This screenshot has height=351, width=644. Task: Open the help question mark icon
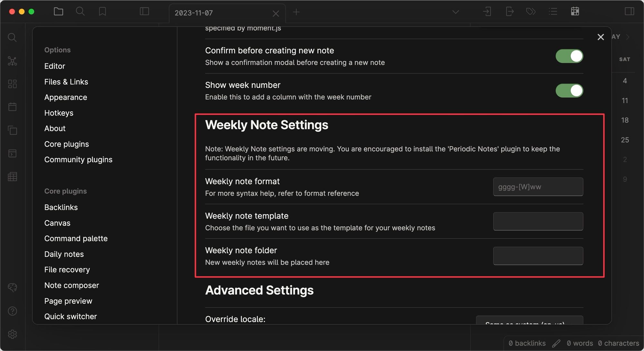[12, 311]
